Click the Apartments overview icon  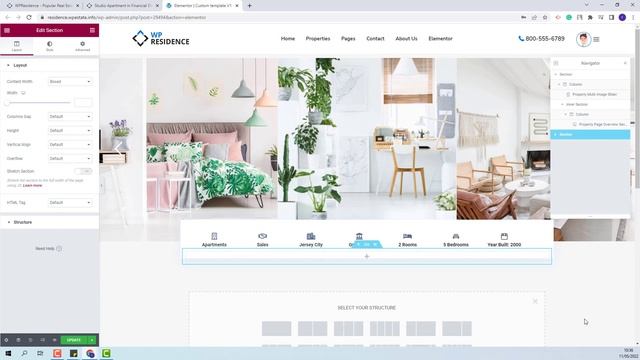[x=214, y=236]
